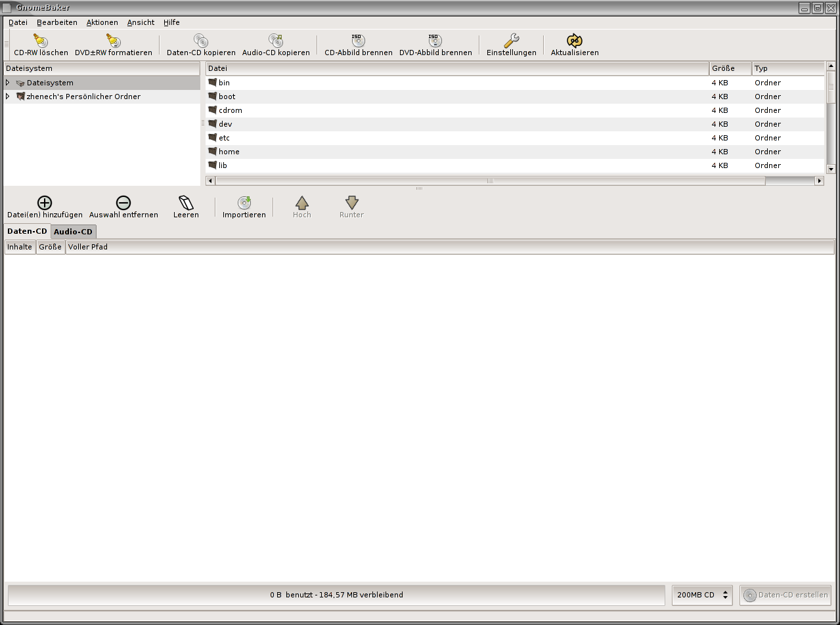The height and width of the screenshot is (625, 840).
Task: Click 'Ordner' type cell of lib row
Action: click(x=768, y=165)
